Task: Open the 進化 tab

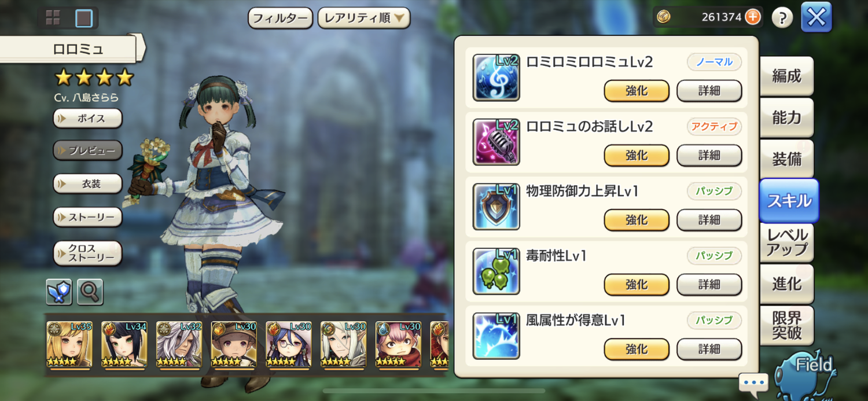Action: 786,284
